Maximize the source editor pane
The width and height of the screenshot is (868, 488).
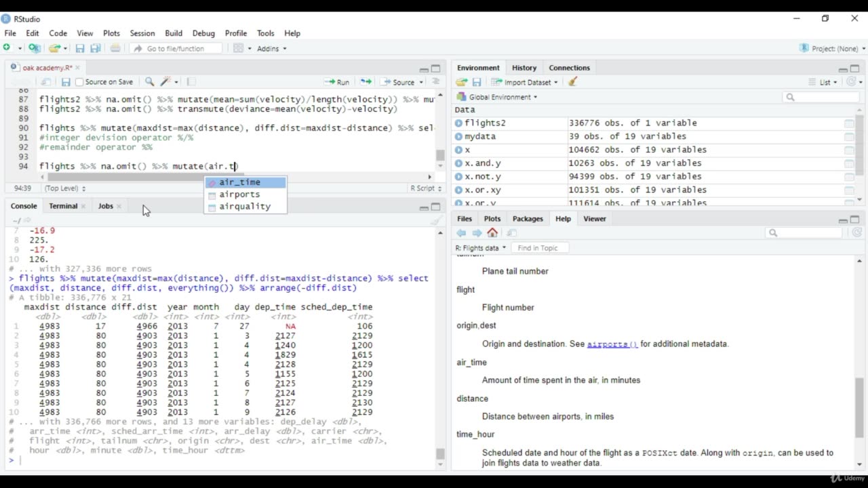pos(436,68)
